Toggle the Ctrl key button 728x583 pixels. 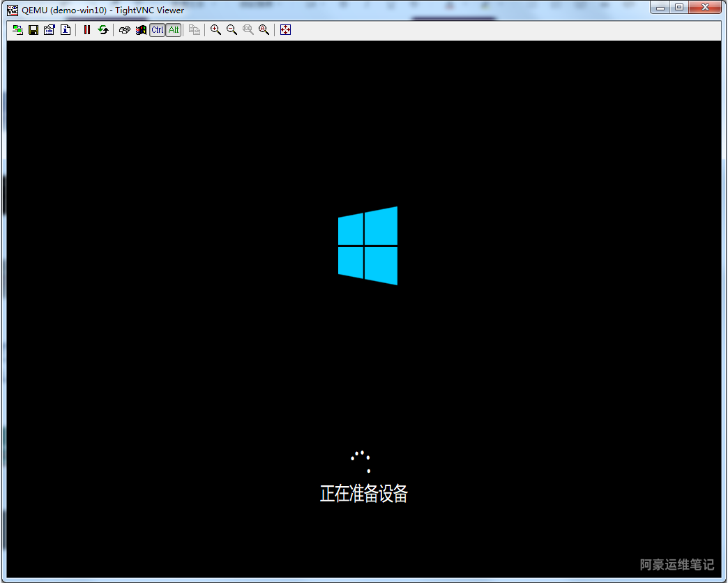tap(158, 30)
